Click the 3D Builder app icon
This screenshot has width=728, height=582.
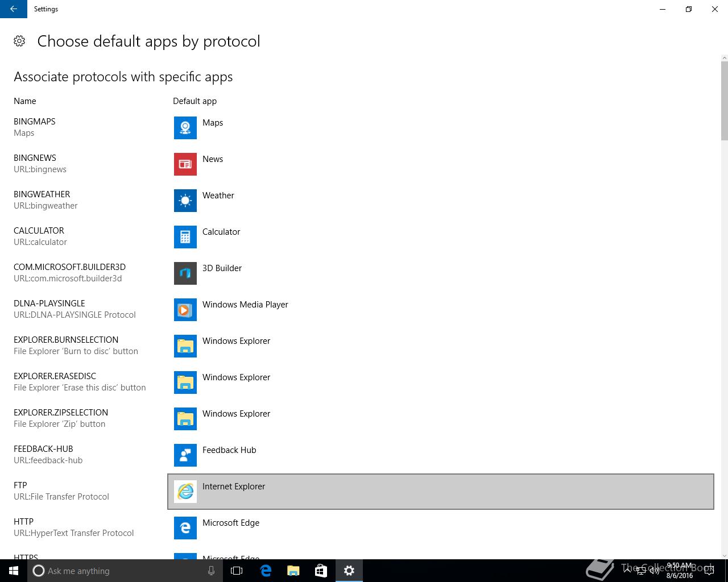[185, 273]
